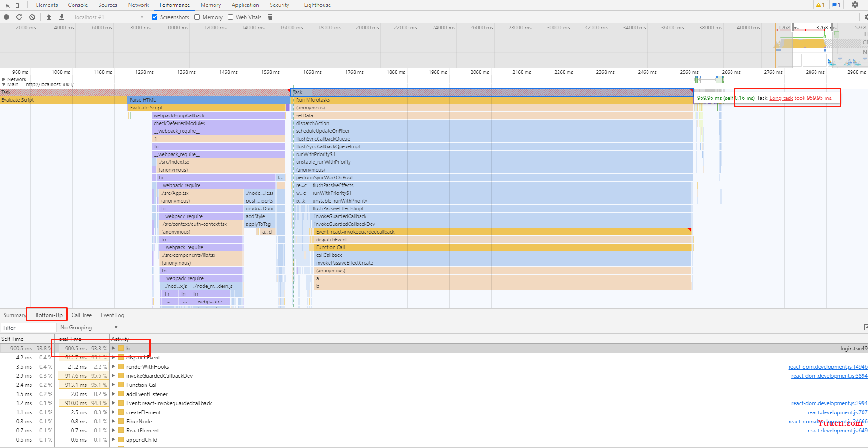The image size is (868, 448).
Task: Switch to the Elements tab
Action: (47, 5)
